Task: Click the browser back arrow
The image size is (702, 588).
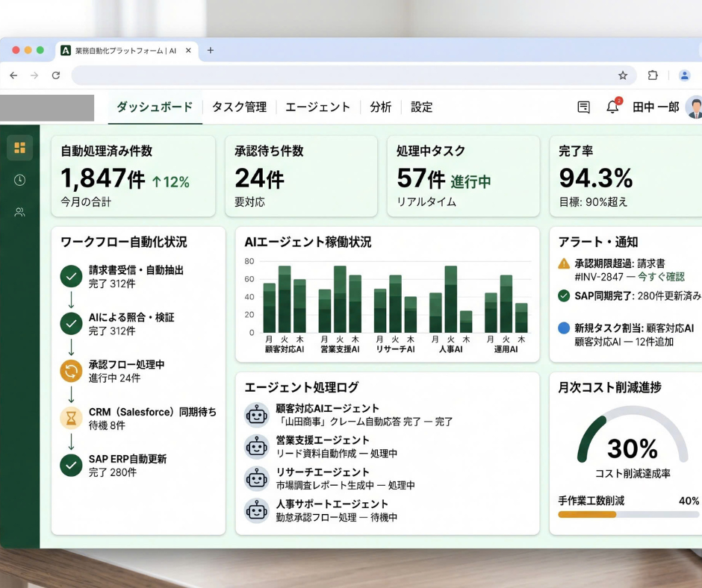Action: pos(13,75)
